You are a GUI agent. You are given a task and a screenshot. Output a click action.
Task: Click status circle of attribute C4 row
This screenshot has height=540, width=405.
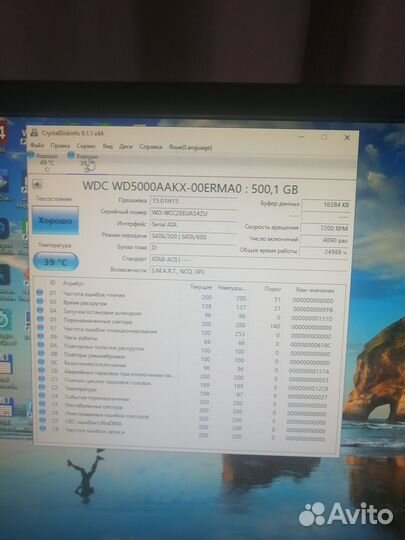(x=42, y=395)
